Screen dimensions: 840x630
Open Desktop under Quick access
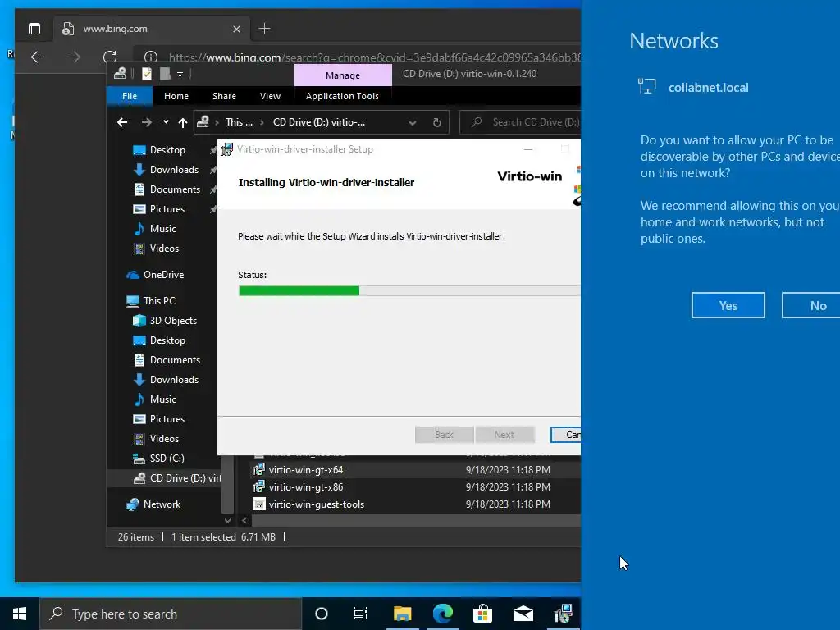point(167,150)
